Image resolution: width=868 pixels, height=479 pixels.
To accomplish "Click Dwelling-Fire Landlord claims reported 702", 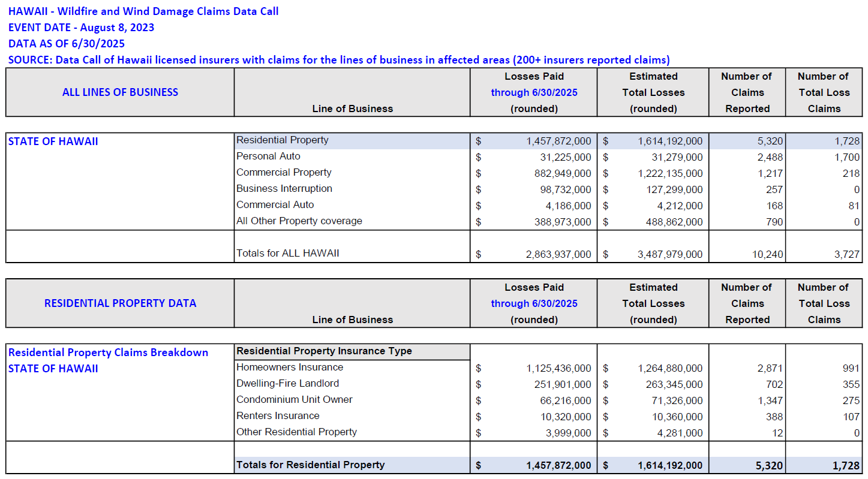I will [x=774, y=385].
